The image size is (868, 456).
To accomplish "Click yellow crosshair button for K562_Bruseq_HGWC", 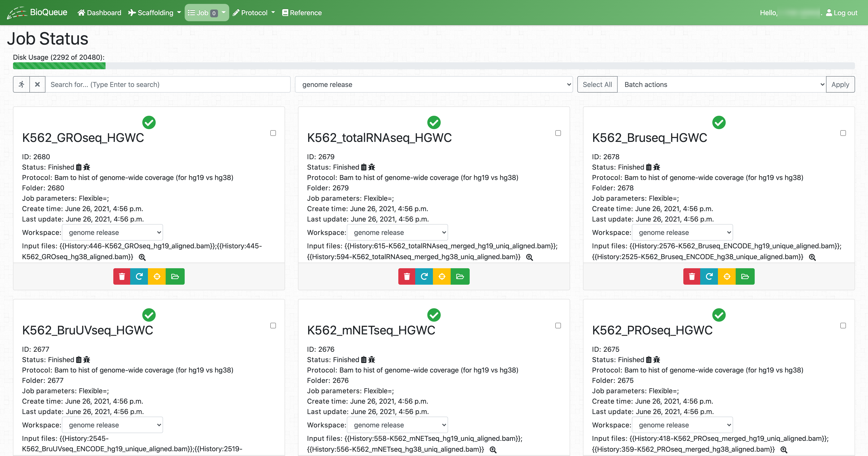I will (727, 276).
